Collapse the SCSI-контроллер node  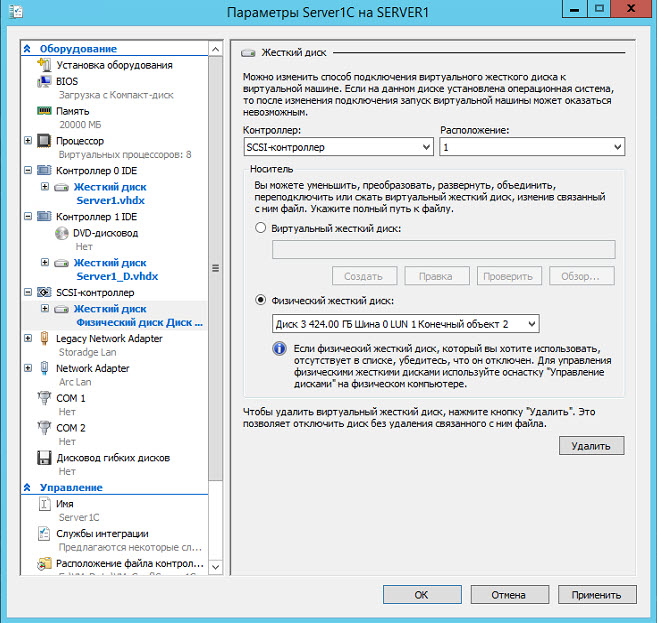[28, 292]
